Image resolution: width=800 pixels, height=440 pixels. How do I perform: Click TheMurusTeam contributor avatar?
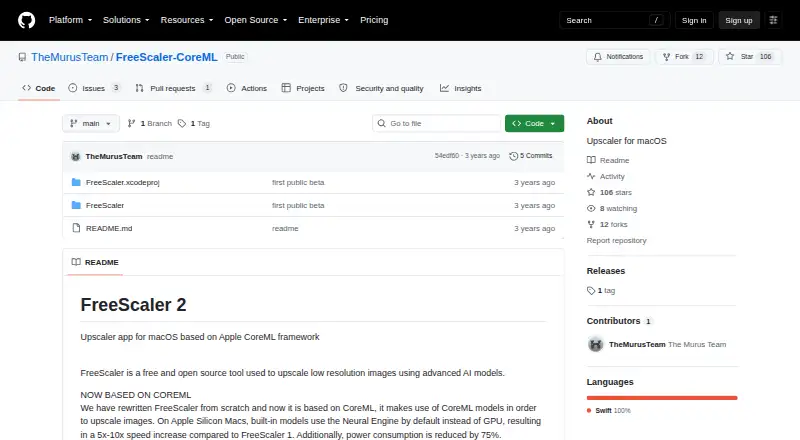[x=595, y=345]
